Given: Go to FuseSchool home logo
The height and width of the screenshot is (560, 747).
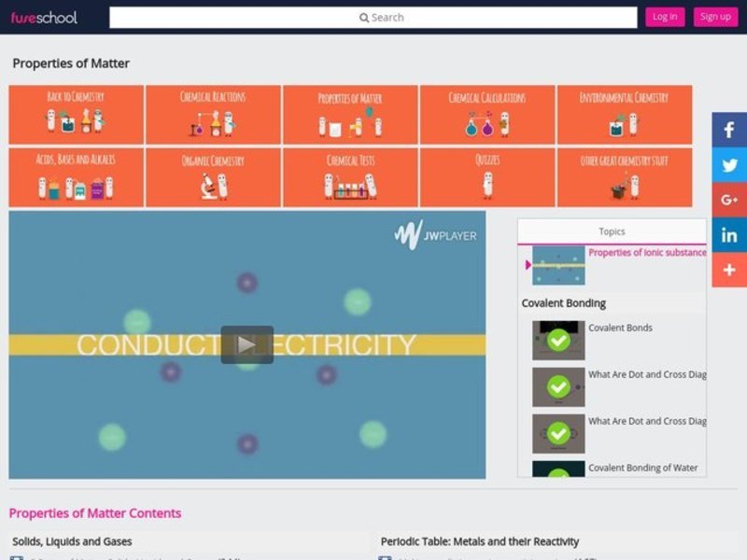Looking at the screenshot, I should pos(44,17).
